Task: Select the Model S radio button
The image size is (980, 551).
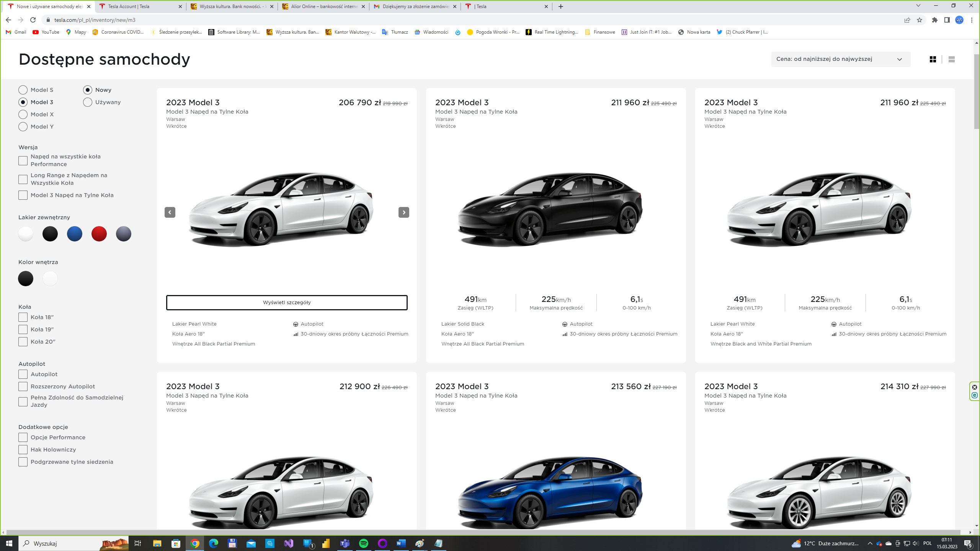Action: [x=23, y=90]
